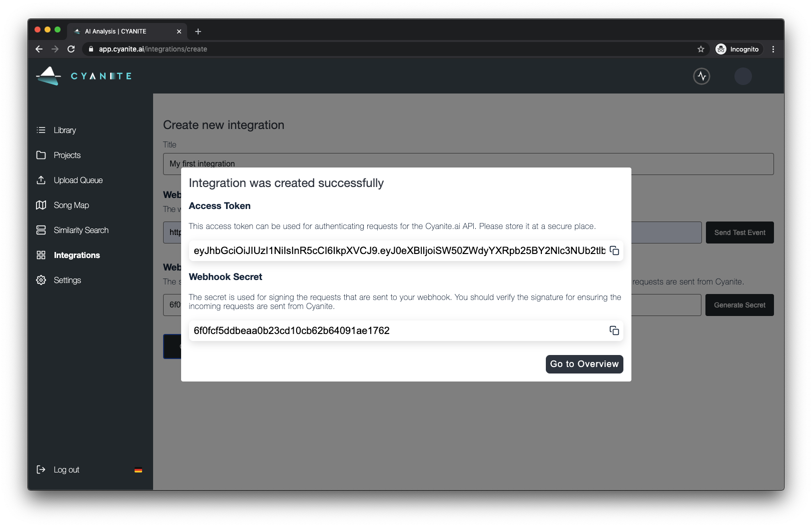Click the Go to Overview button
Viewport: 812px width, 527px height.
(x=584, y=364)
